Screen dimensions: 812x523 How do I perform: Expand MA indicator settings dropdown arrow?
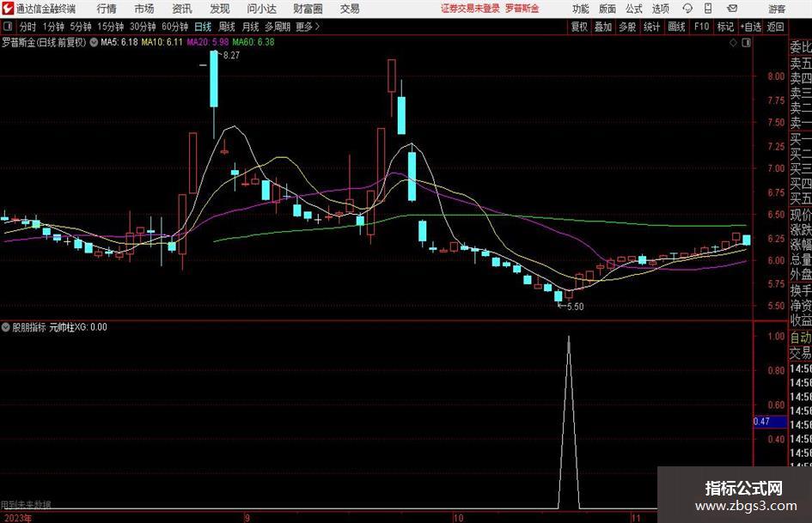pyautogui.click(x=94, y=42)
